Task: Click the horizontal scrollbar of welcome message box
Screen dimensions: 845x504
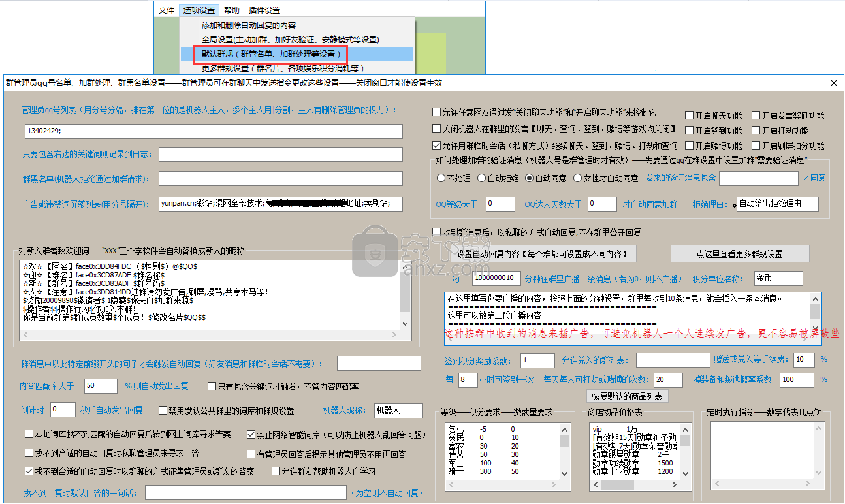Action: pyautogui.click(x=210, y=336)
